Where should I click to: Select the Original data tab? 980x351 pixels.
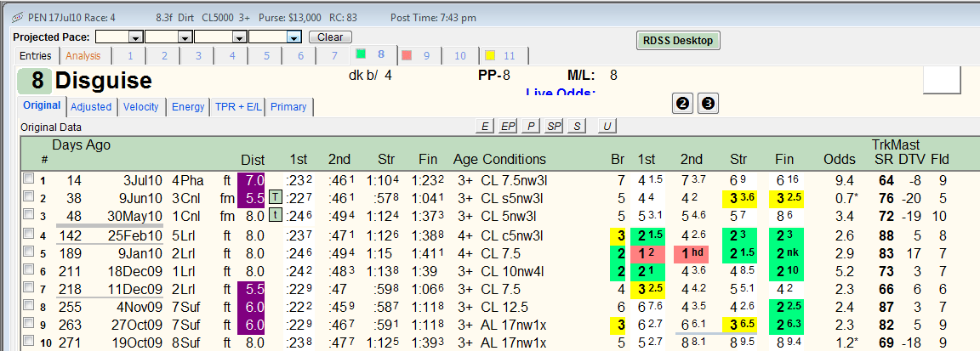click(x=42, y=105)
